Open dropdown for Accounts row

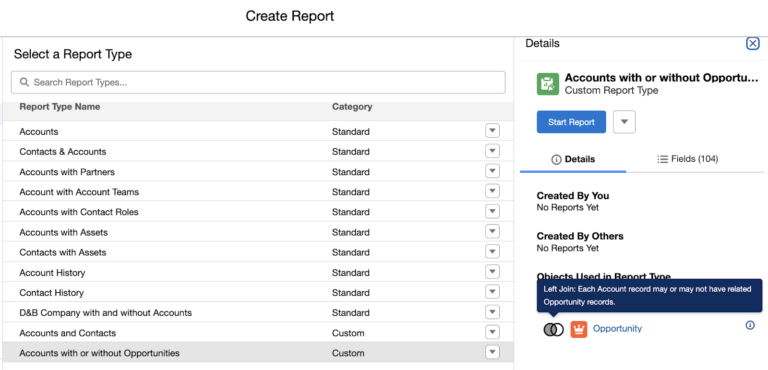point(492,131)
